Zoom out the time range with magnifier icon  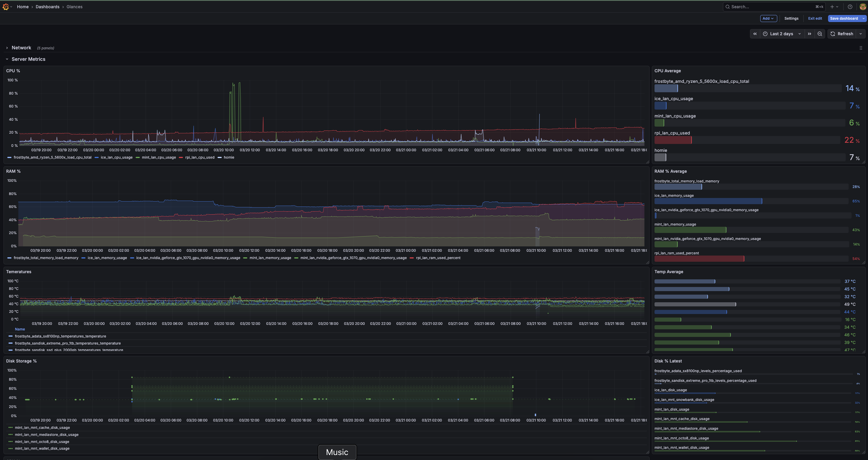tap(820, 34)
